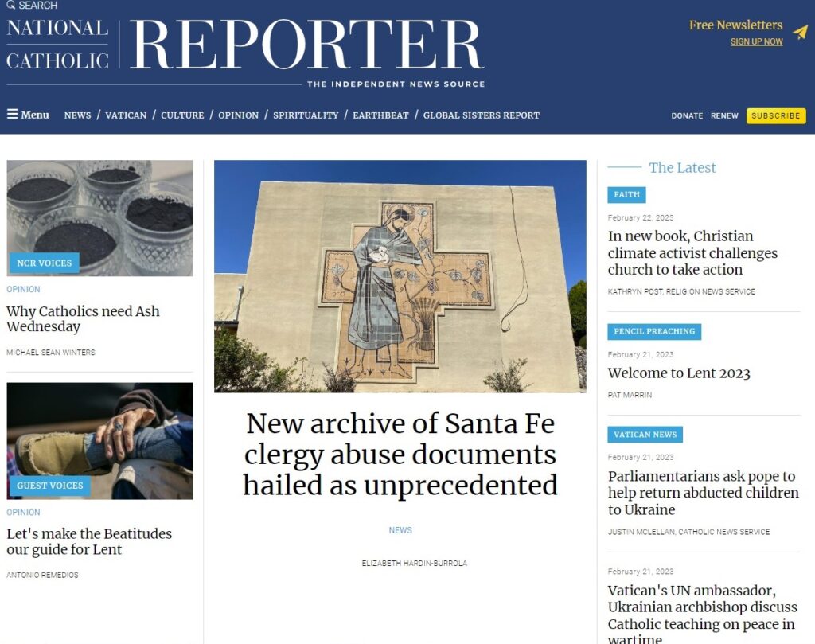
Task: Open the ashes bowls article thumbnail
Action: [x=99, y=218]
